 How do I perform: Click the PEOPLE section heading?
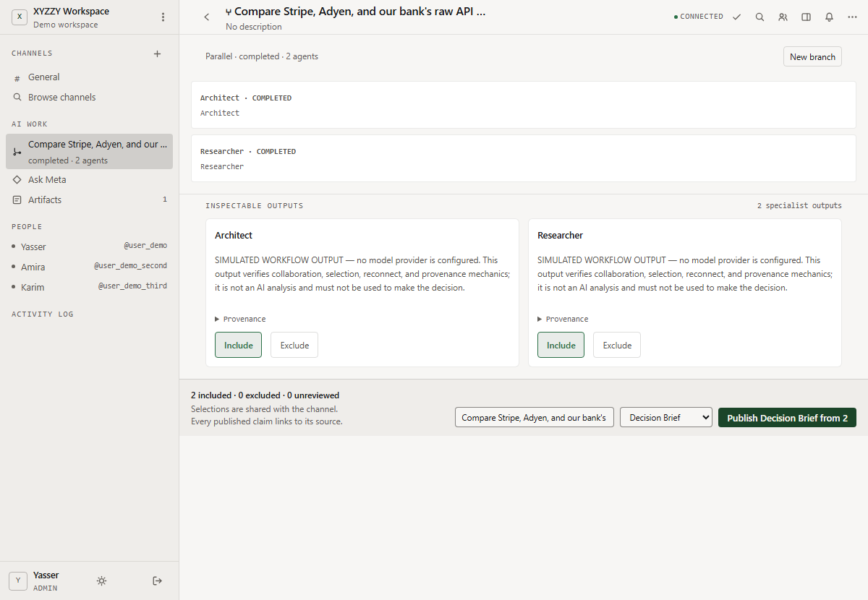click(x=27, y=227)
